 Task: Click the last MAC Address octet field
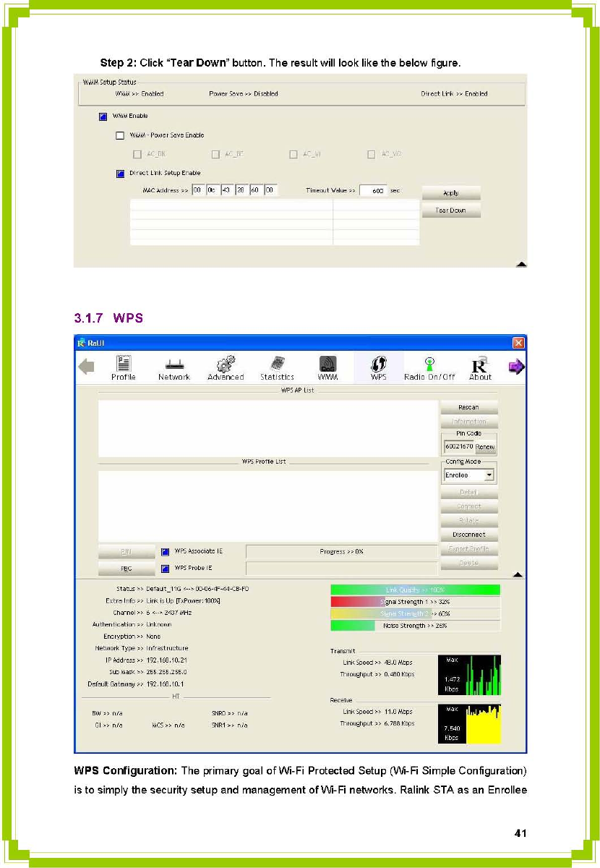click(x=270, y=190)
